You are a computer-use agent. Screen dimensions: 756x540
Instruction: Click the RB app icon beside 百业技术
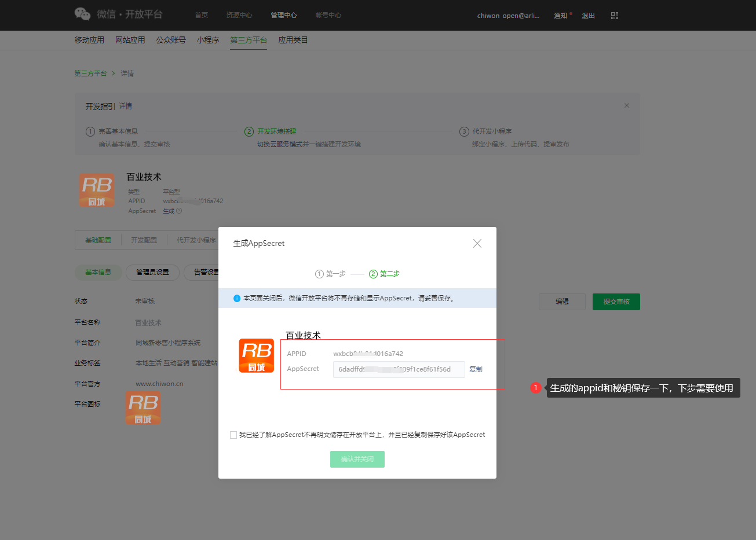click(97, 190)
